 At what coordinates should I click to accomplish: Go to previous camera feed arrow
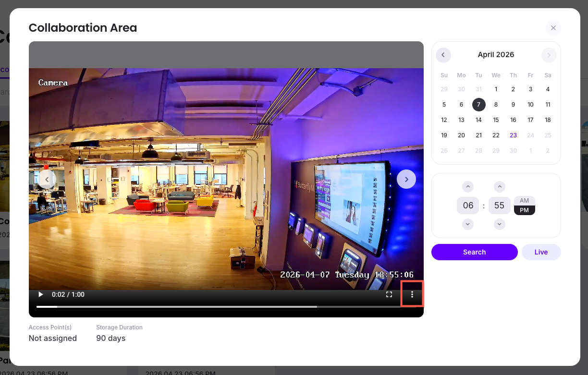(47, 179)
